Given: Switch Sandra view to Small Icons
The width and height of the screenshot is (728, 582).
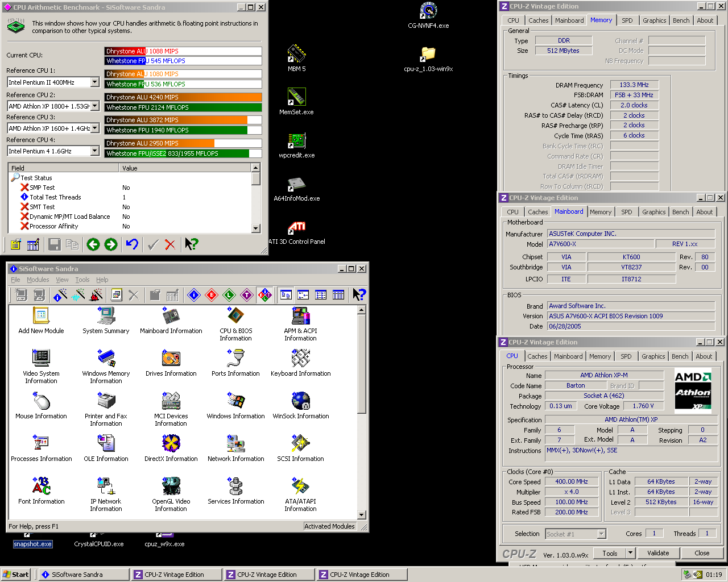Looking at the screenshot, I should (x=304, y=294).
